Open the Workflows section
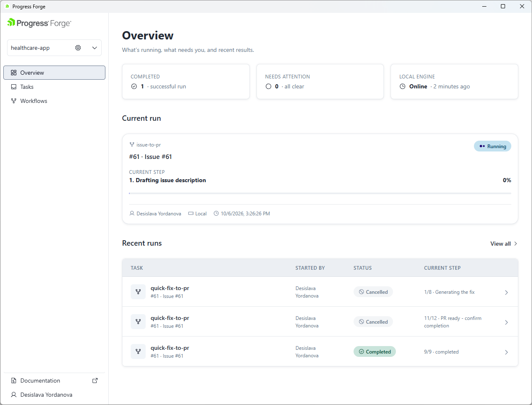532x405 pixels. (x=54, y=101)
